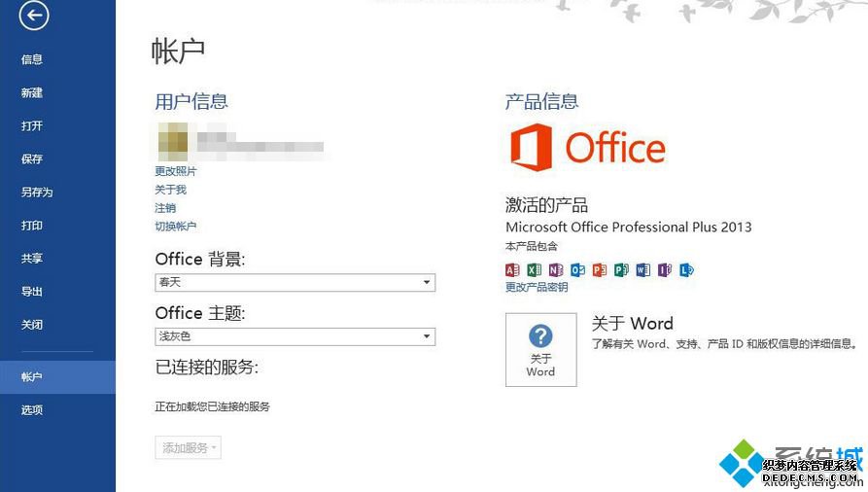Click the 更改照片 link
This screenshot has width=868, height=492.
click(x=176, y=171)
